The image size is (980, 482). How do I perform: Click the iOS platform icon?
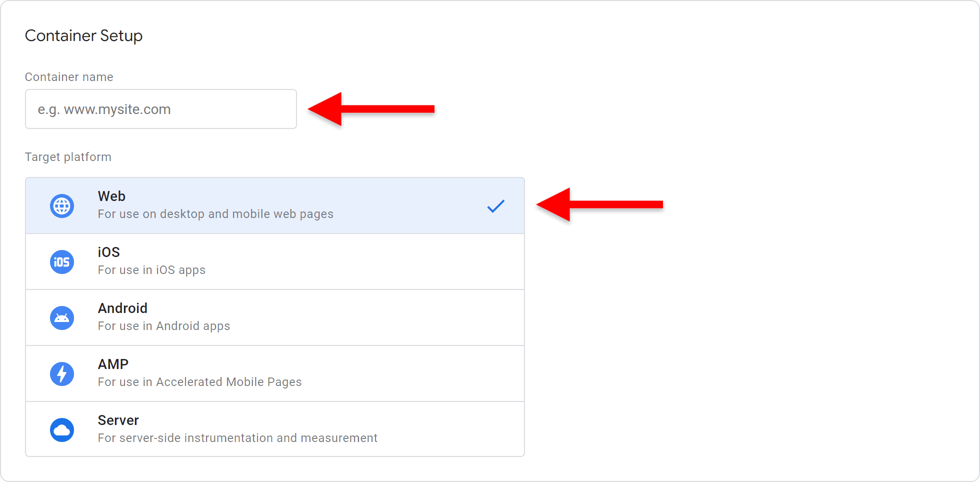[x=61, y=261]
